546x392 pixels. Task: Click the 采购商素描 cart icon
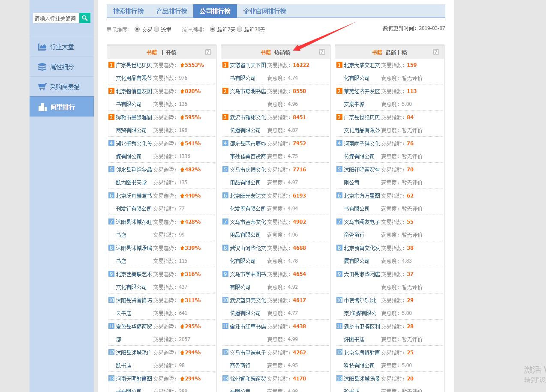click(x=42, y=87)
